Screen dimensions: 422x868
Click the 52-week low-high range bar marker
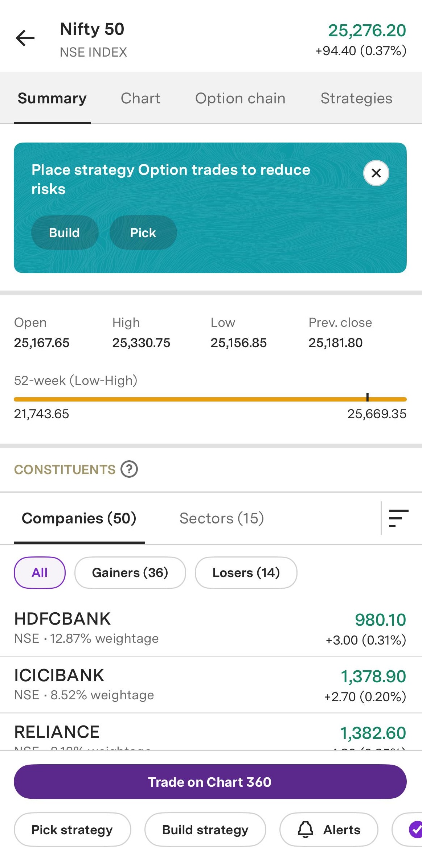point(367,398)
